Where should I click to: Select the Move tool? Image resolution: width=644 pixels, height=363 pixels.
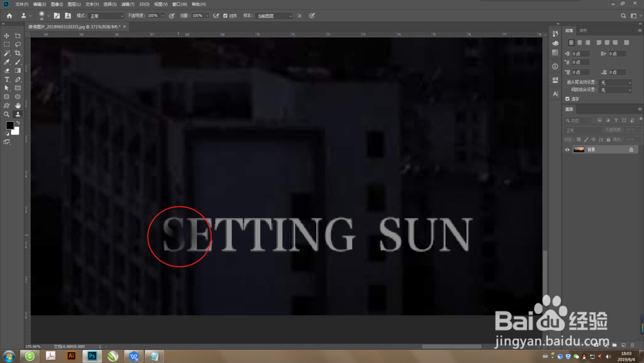click(x=6, y=35)
